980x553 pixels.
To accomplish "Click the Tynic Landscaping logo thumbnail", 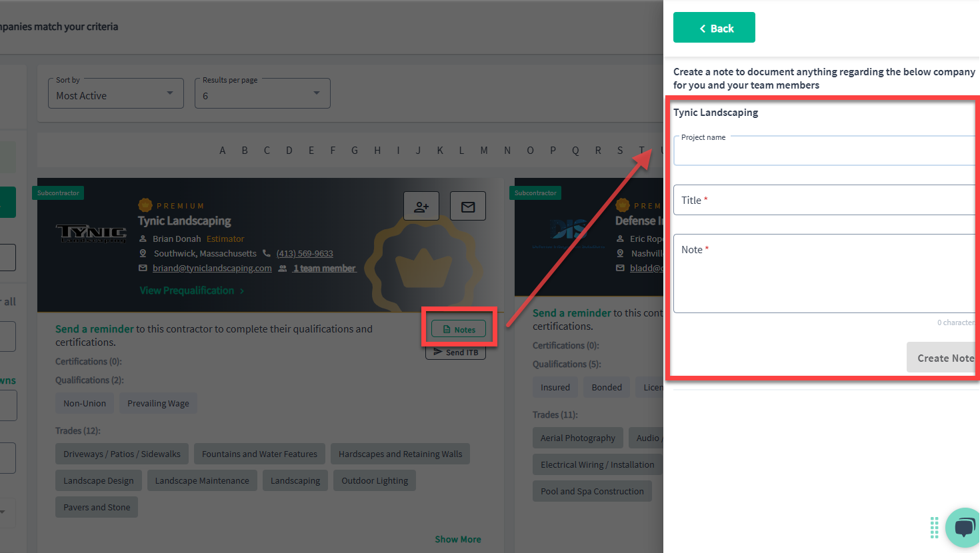I will coord(91,233).
